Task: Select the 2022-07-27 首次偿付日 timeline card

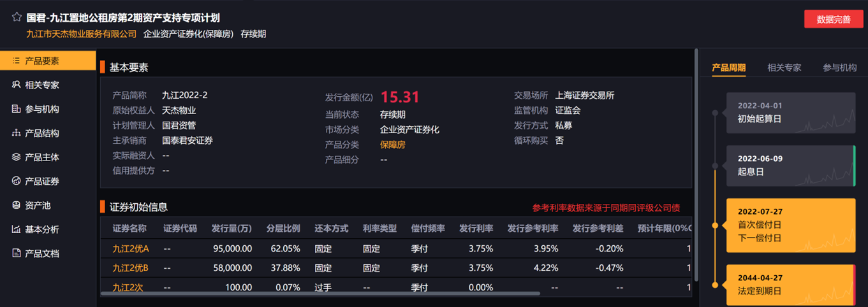Action: point(790,225)
